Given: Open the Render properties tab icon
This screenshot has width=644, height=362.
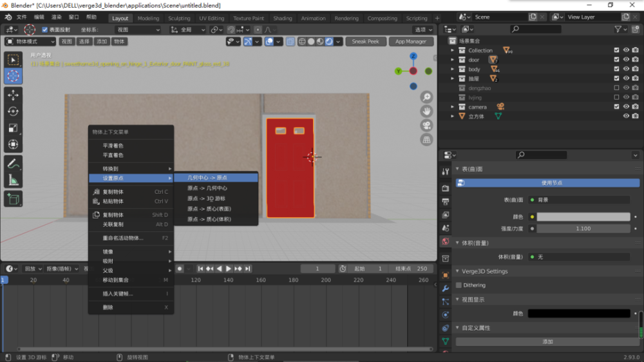Looking at the screenshot, I should coord(446,188).
